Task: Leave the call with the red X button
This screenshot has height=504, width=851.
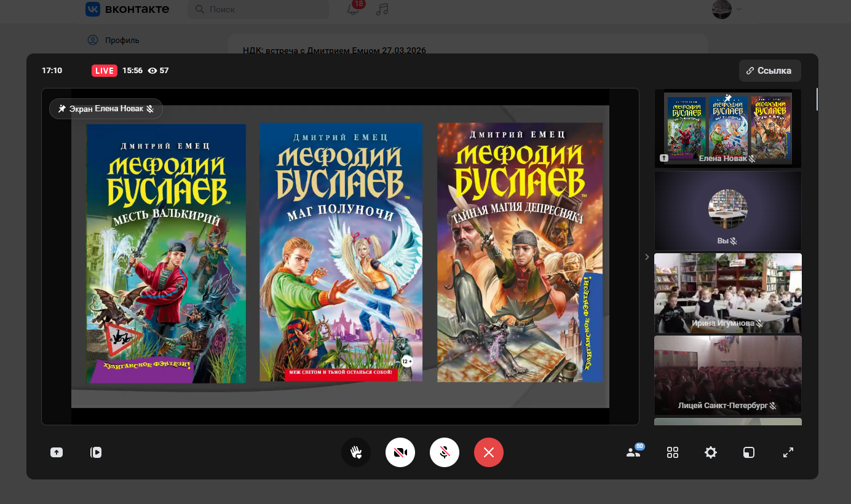Action: click(489, 453)
